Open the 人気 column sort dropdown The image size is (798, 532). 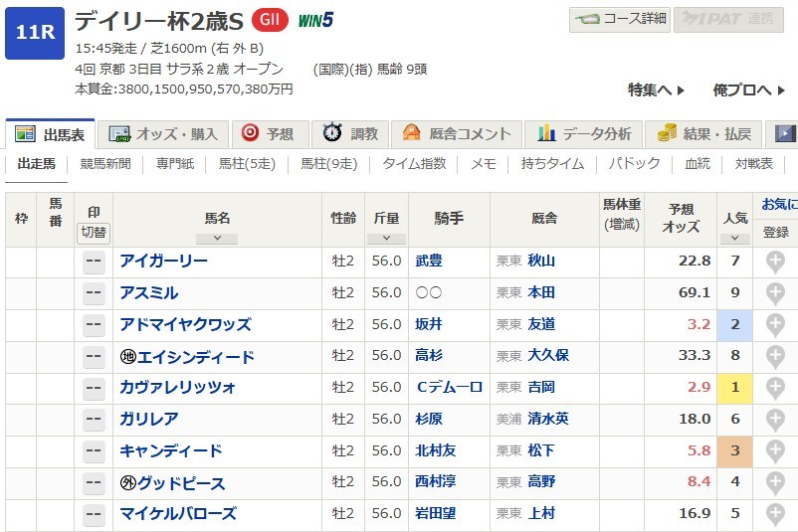coord(734,239)
